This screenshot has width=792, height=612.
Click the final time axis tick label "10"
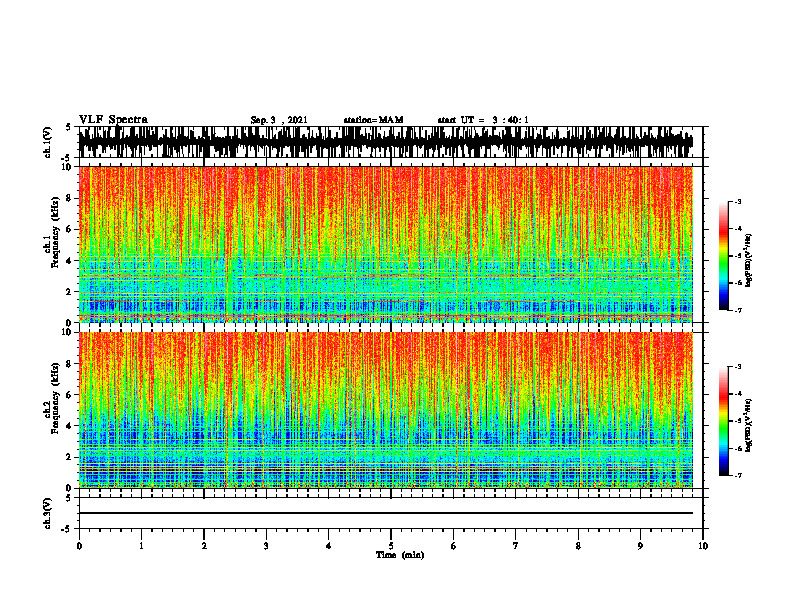(x=703, y=546)
